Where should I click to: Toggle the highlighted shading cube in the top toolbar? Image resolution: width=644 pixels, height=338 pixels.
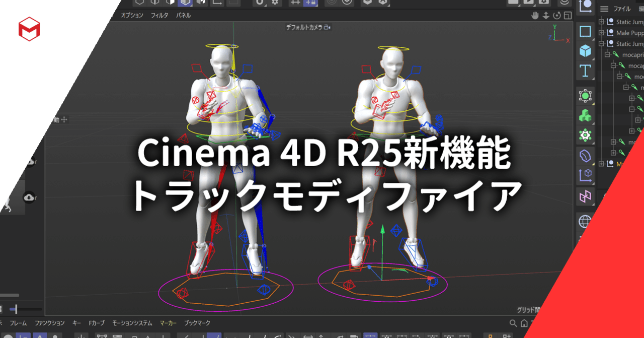(185, 4)
